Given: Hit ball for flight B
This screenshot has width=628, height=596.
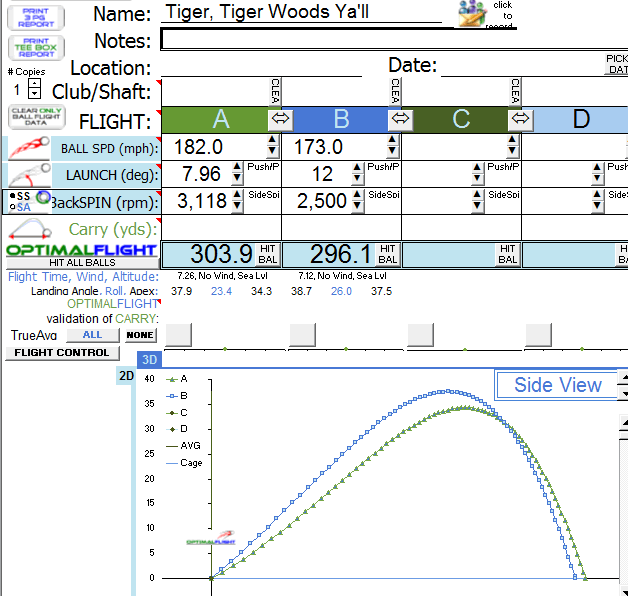Looking at the screenshot, I should tap(388, 254).
